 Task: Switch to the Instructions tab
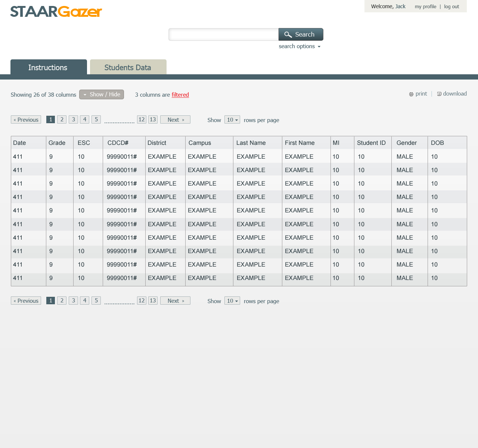tap(49, 67)
